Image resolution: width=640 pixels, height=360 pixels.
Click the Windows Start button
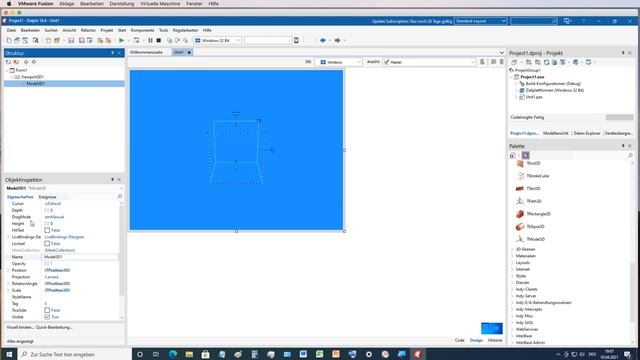9,354
